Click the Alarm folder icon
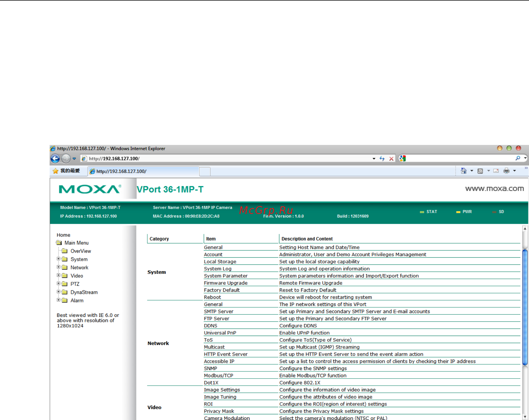 point(65,300)
